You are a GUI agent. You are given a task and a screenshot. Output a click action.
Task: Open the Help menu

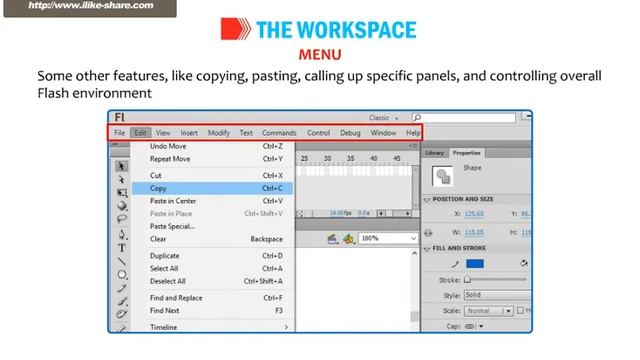(413, 133)
